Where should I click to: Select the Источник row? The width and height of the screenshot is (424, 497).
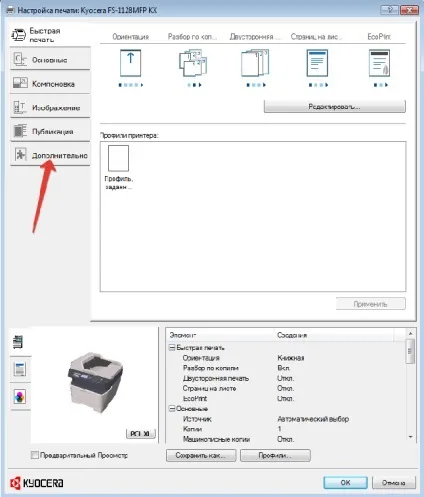click(x=286, y=419)
